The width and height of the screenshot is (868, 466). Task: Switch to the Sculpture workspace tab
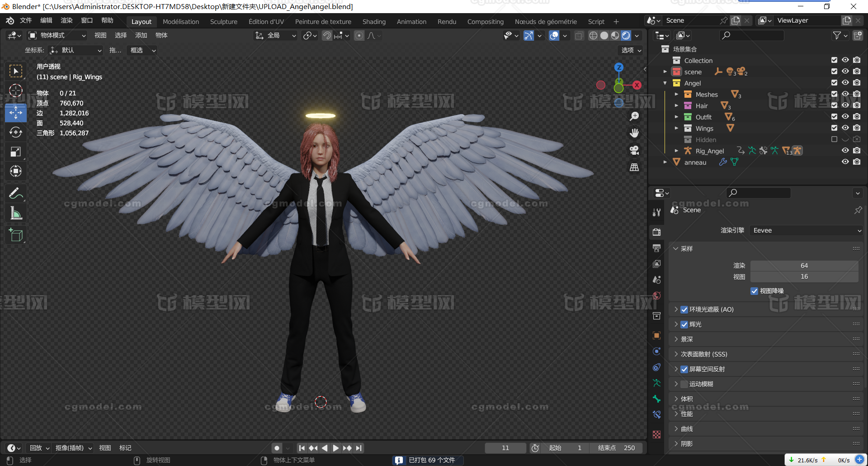tap(224, 22)
